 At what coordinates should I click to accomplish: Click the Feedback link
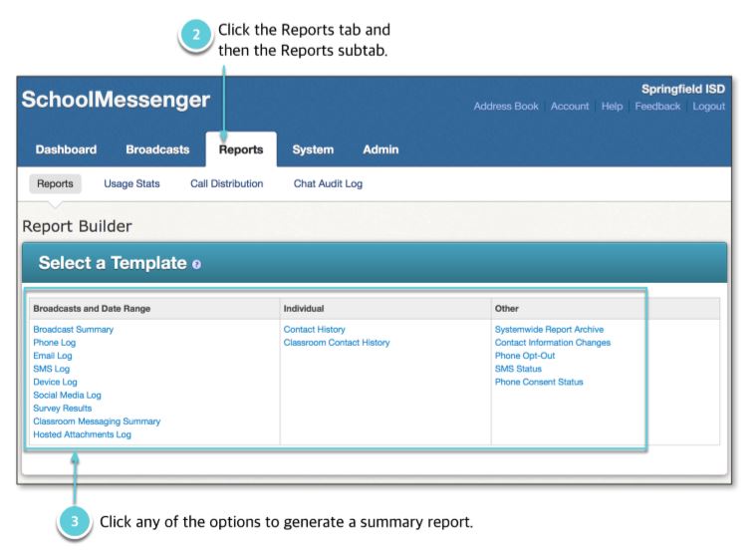(657, 106)
